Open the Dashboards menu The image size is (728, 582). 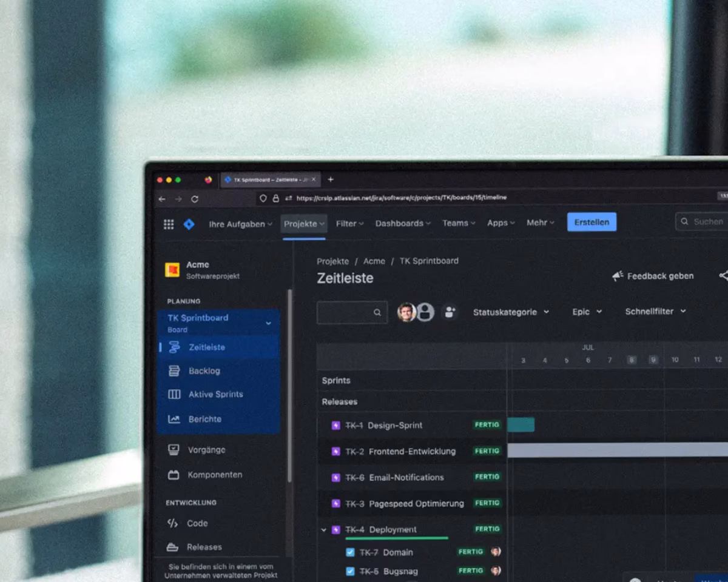[403, 223]
